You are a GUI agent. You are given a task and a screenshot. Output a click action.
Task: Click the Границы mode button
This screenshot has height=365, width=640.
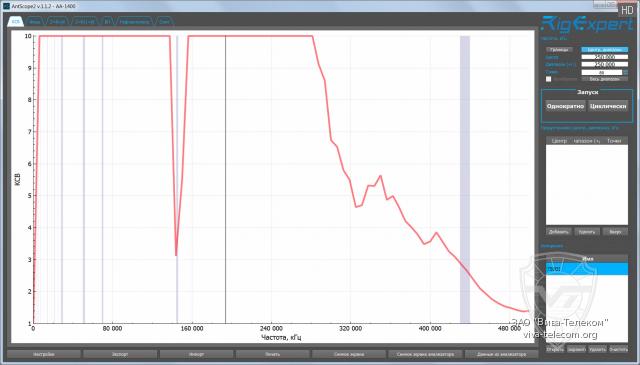click(x=559, y=49)
